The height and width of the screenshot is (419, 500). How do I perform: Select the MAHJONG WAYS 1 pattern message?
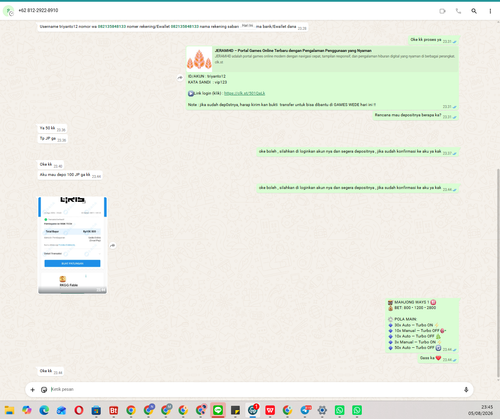click(x=422, y=325)
